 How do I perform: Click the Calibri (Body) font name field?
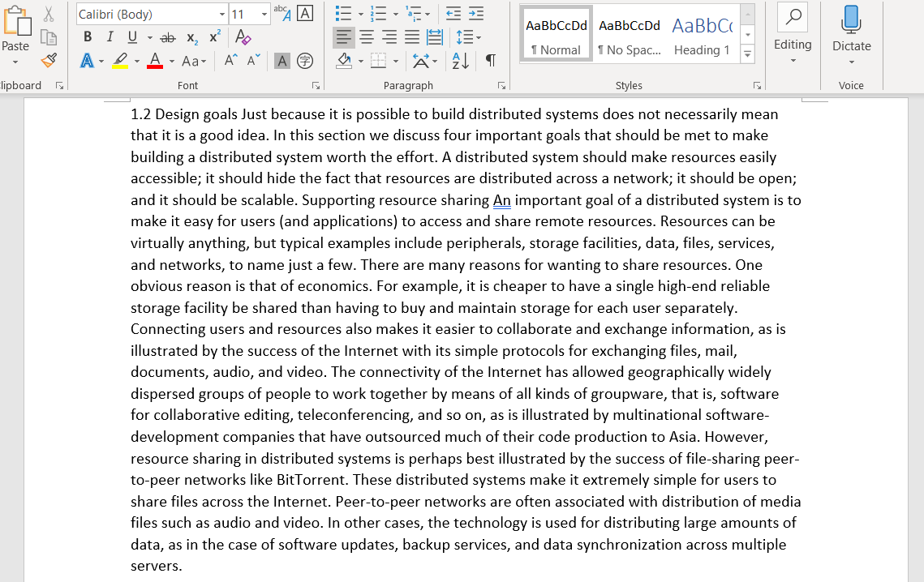coord(146,14)
